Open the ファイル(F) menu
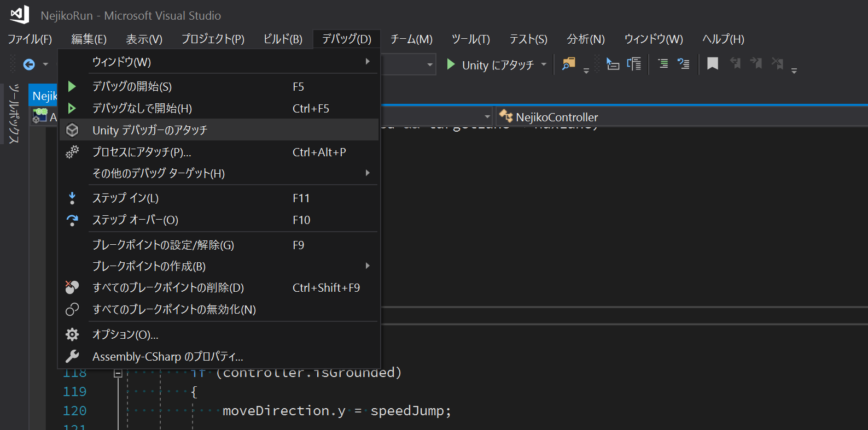Screen dimensions: 868x430 click(x=30, y=39)
